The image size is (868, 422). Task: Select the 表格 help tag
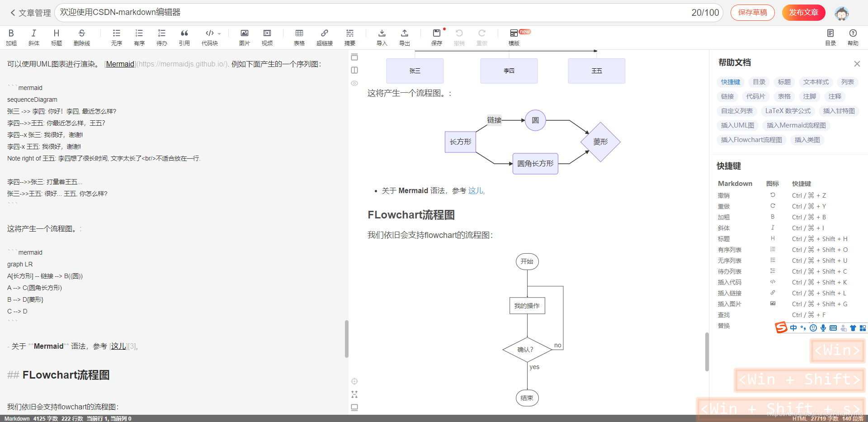click(784, 96)
